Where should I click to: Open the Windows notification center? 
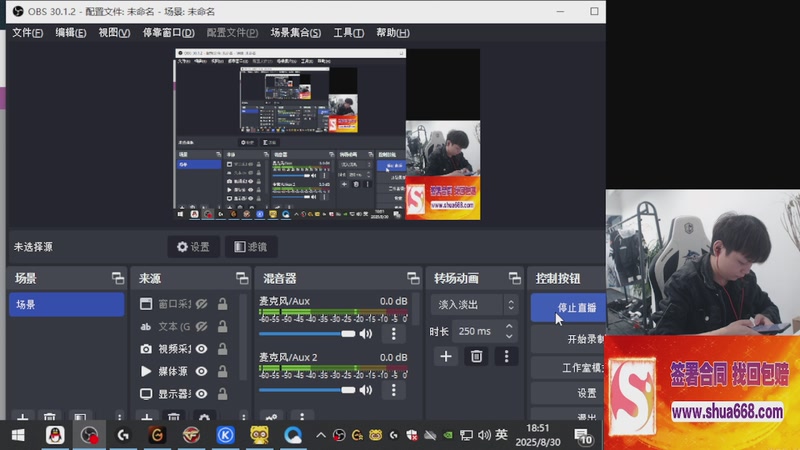(x=583, y=436)
